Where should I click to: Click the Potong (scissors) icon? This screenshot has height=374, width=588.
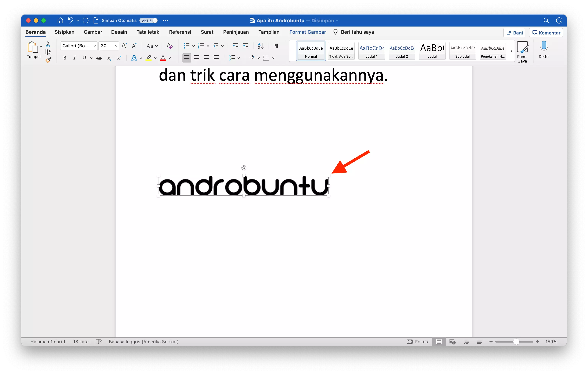click(x=48, y=44)
